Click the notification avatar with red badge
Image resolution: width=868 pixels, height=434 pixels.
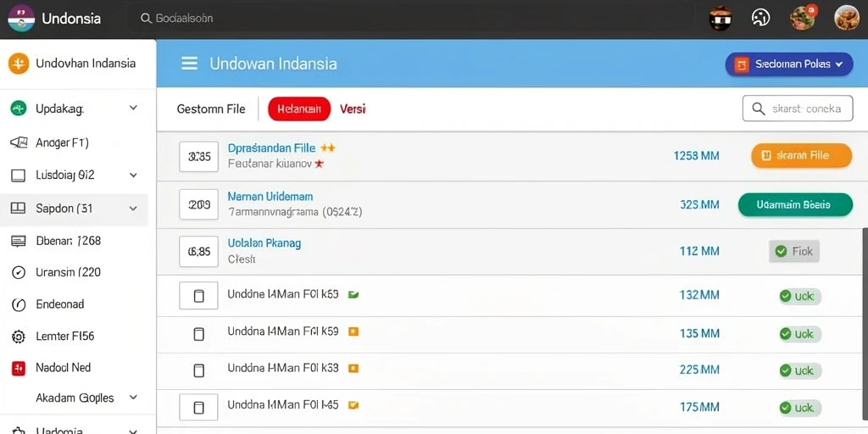pyautogui.click(x=802, y=17)
